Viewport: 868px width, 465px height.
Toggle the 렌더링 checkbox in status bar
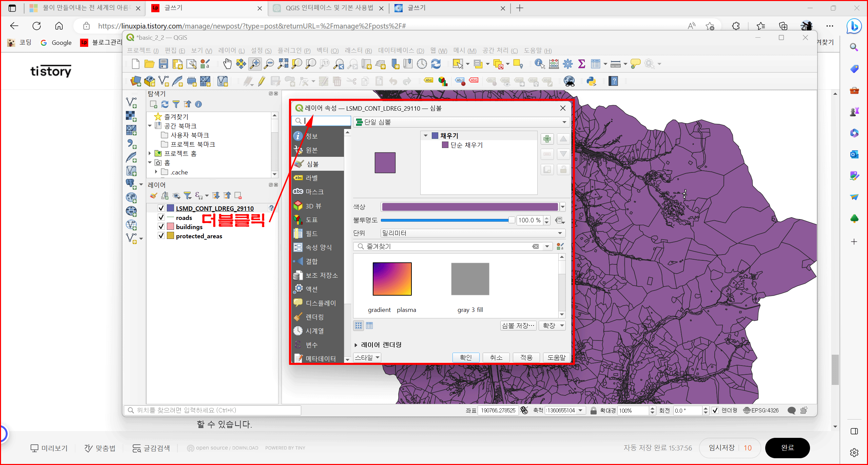tap(715, 410)
